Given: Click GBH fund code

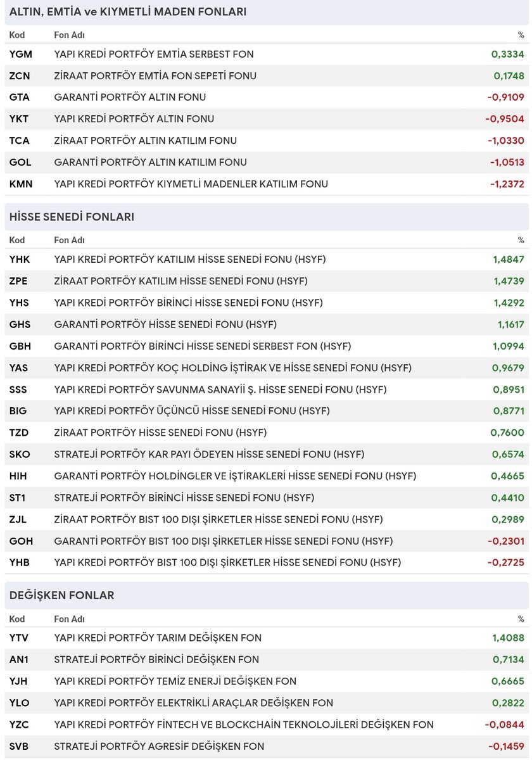Looking at the screenshot, I should (20, 346).
